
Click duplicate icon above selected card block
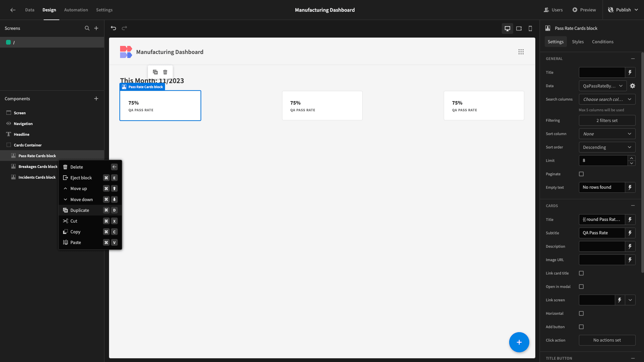click(x=155, y=72)
